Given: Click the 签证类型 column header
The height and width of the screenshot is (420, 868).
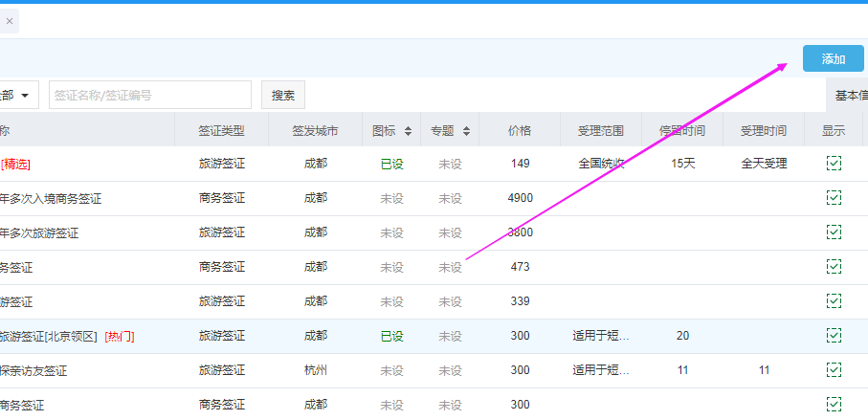Looking at the screenshot, I should click(221, 131).
